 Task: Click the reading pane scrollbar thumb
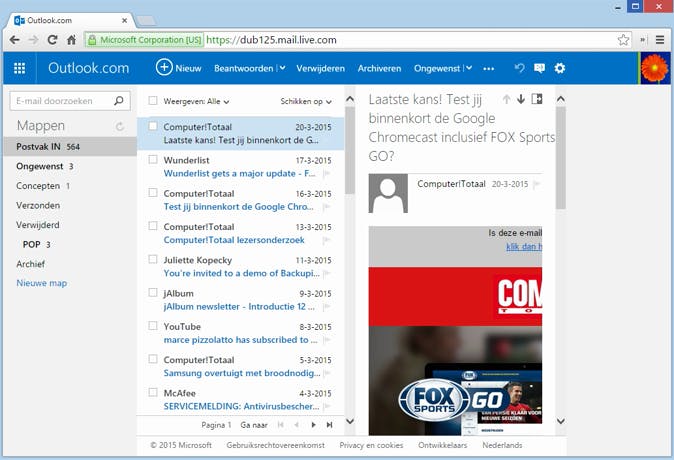pos(561,157)
